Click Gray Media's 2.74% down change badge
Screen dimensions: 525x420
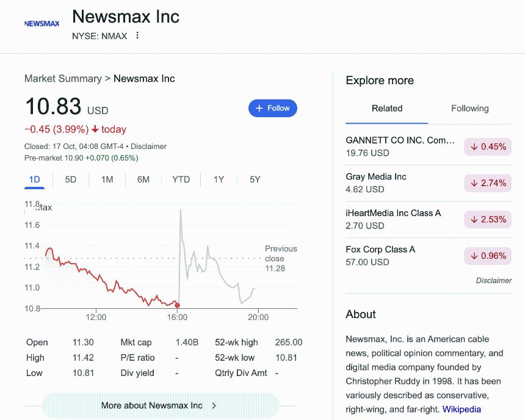tap(488, 183)
